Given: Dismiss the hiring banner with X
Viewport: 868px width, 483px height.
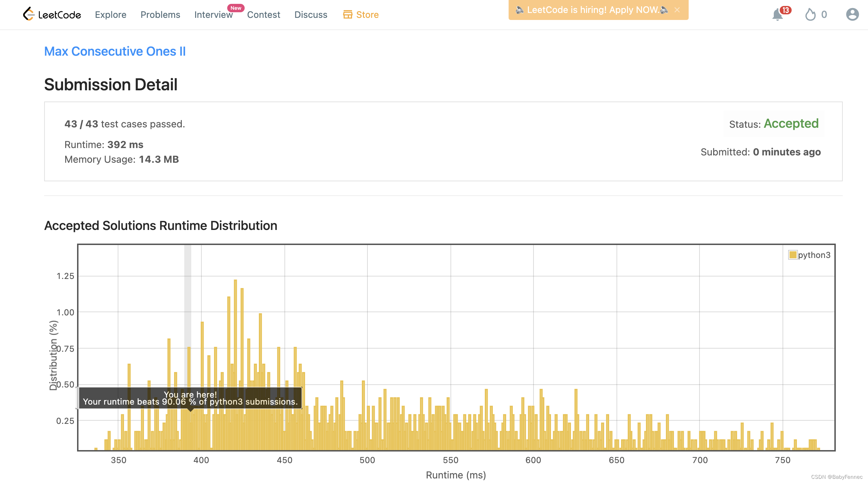Looking at the screenshot, I should (x=677, y=10).
